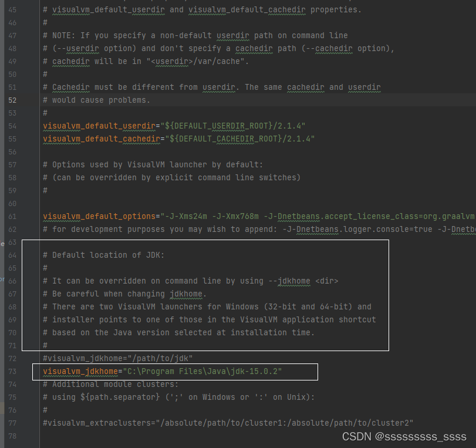Click the "# Options used by VisualVM launcher" comment

pos(153,164)
